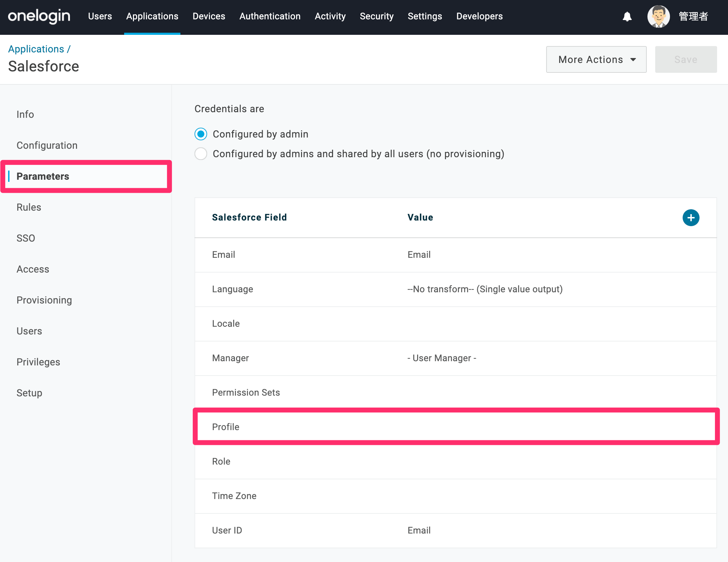
Task: Open the Activity top menu
Action: 330,16
